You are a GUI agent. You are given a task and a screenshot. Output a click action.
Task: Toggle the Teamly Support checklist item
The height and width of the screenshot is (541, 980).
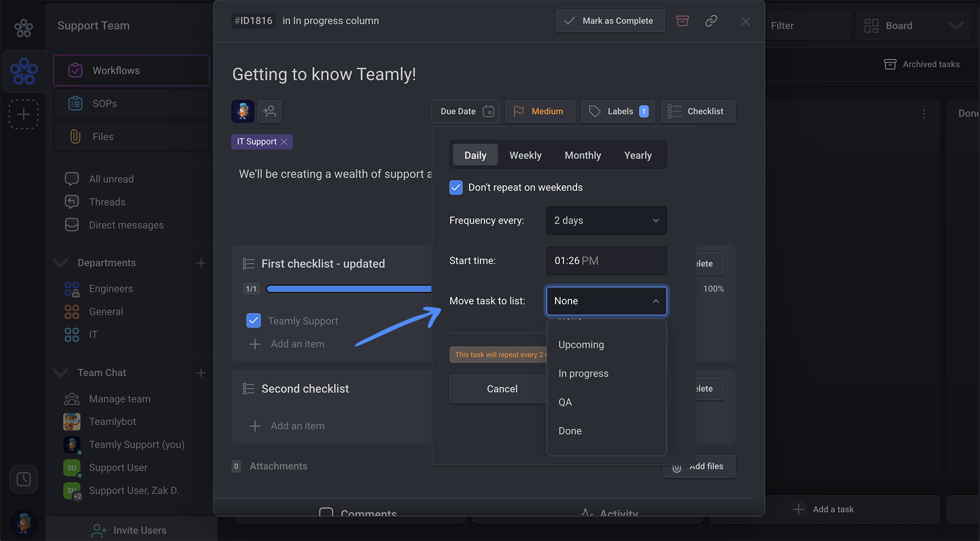(254, 321)
